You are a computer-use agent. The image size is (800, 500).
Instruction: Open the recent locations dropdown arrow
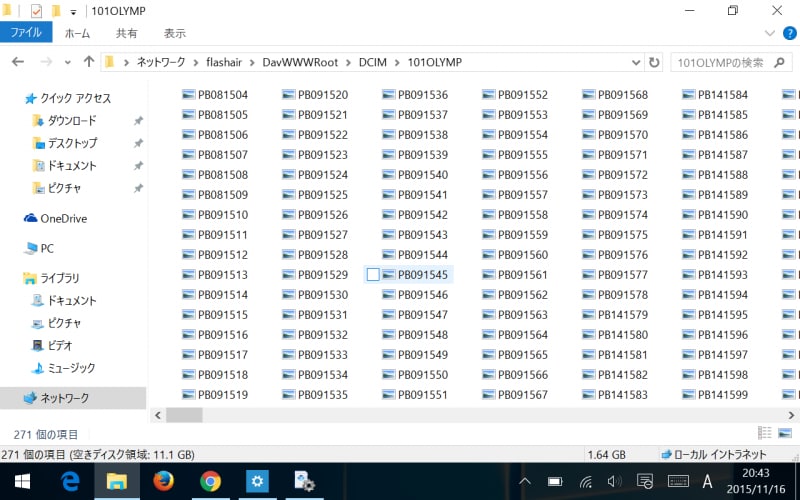point(68,62)
